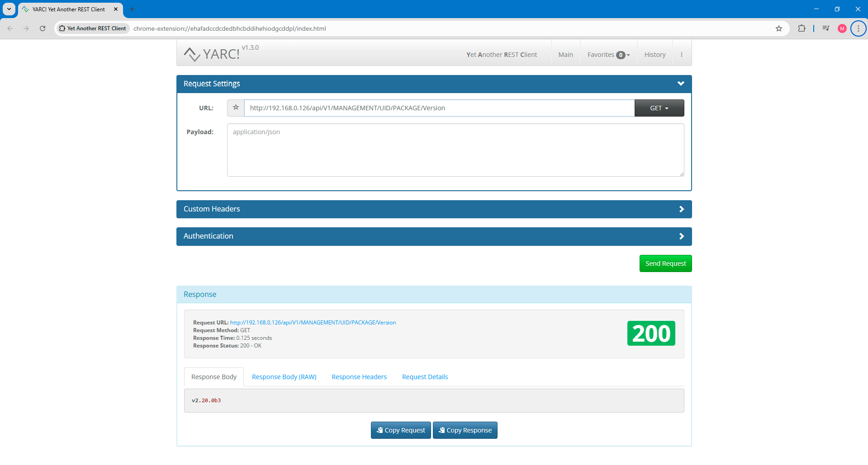Collapse the Request Settings panel
868x465 pixels.
click(680, 84)
